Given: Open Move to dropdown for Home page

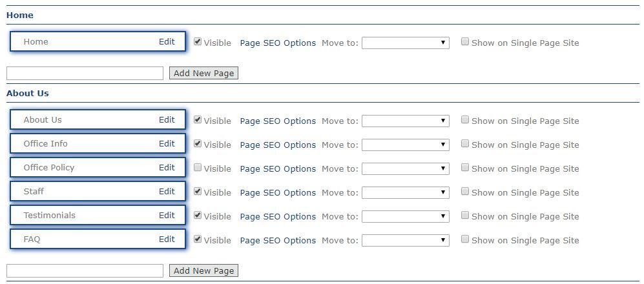Looking at the screenshot, I should (x=405, y=43).
